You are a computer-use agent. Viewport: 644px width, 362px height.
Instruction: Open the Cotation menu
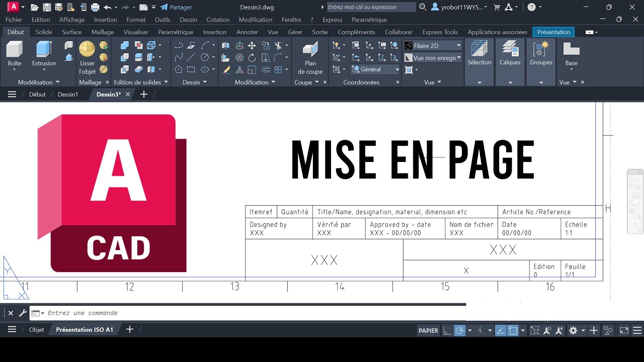pos(218,20)
